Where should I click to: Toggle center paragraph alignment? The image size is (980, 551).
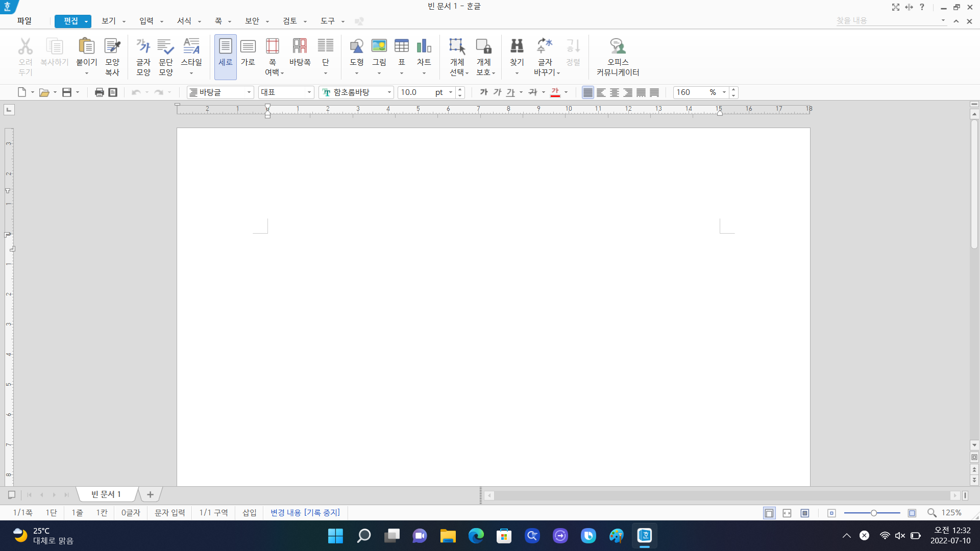point(615,92)
